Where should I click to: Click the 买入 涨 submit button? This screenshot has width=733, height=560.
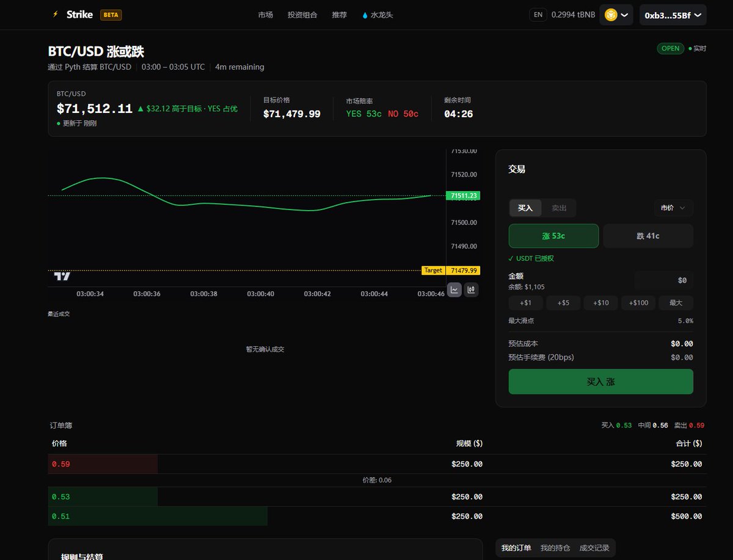point(601,382)
